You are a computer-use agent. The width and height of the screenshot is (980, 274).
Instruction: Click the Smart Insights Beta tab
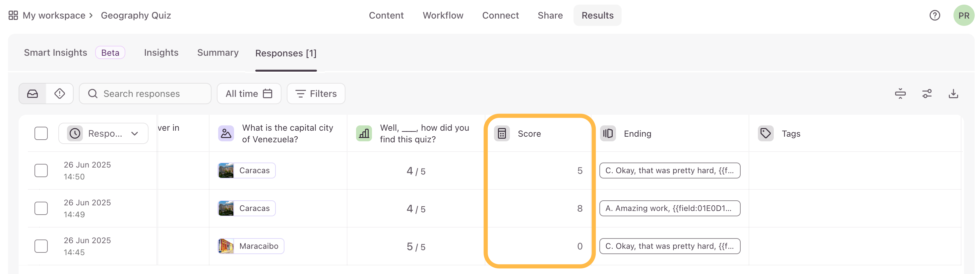tap(75, 52)
